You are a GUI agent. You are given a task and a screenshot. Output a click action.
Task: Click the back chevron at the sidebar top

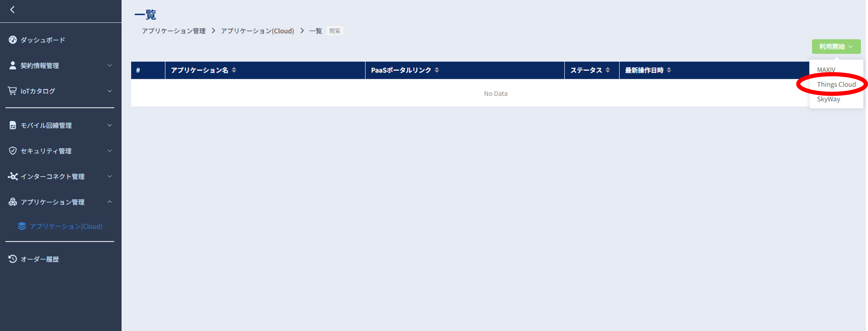(13, 10)
